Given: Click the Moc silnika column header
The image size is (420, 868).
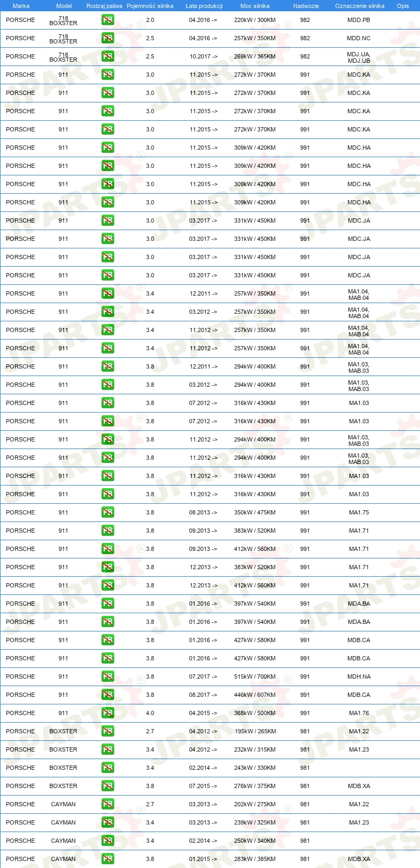Looking at the screenshot, I should 255,6.
